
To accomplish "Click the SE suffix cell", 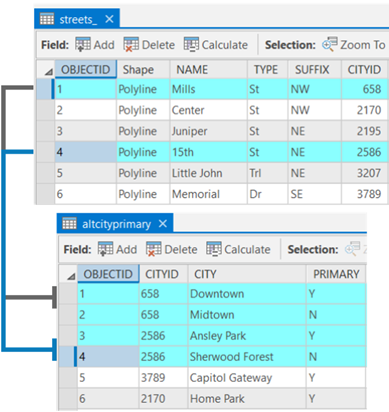I will pos(314,194).
